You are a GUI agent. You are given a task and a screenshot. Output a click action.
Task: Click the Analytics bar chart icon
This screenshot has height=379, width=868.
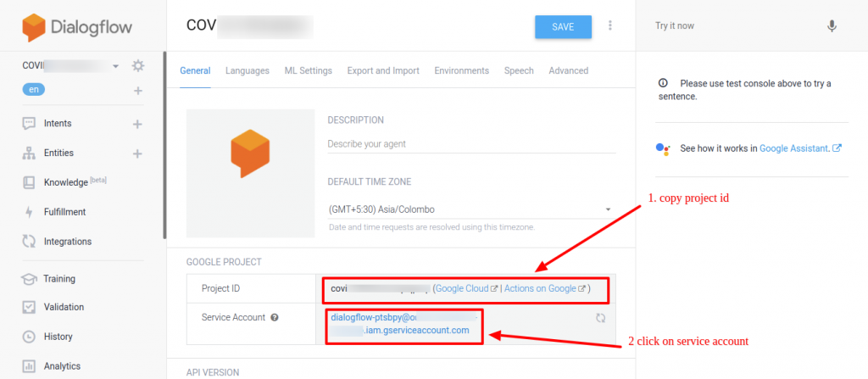click(x=29, y=365)
